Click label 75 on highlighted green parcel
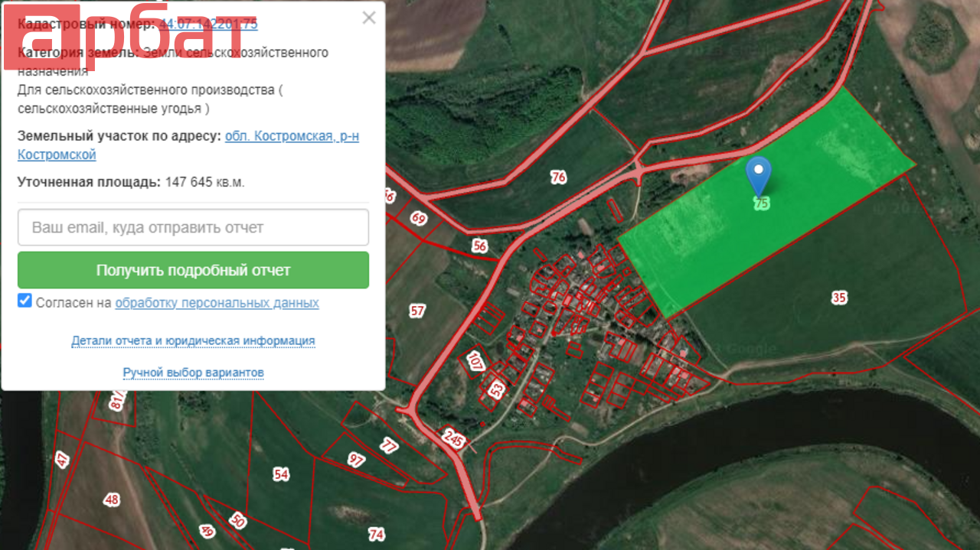 click(x=760, y=203)
